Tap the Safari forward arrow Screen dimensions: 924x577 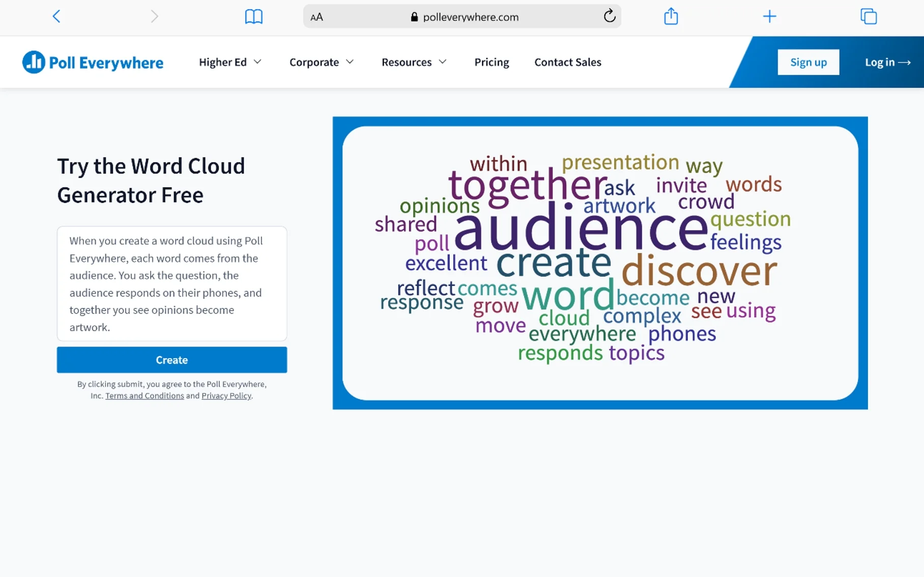[x=154, y=16]
